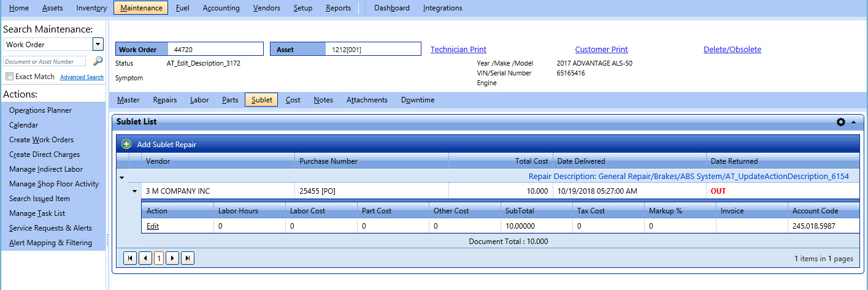Viewport: 868px width, 290px height.
Task: Click the green plus Add Sublet icon
Action: (x=126, y=144)
